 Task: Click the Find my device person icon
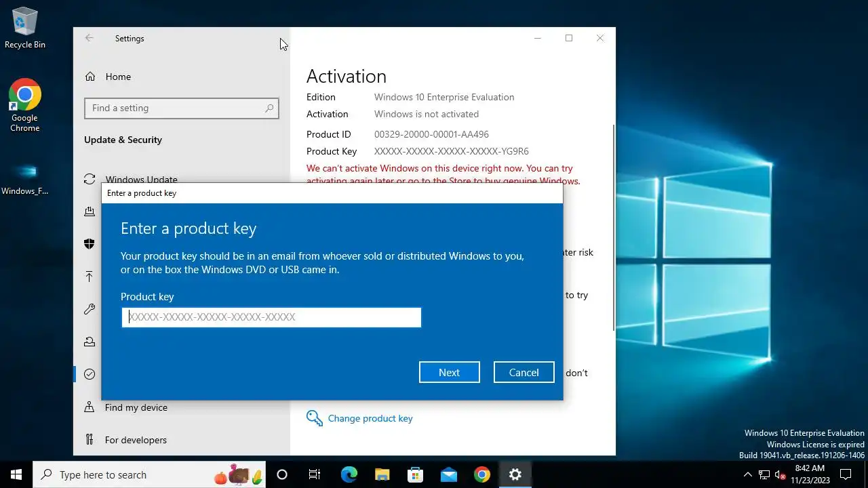(x=90, y=407)
